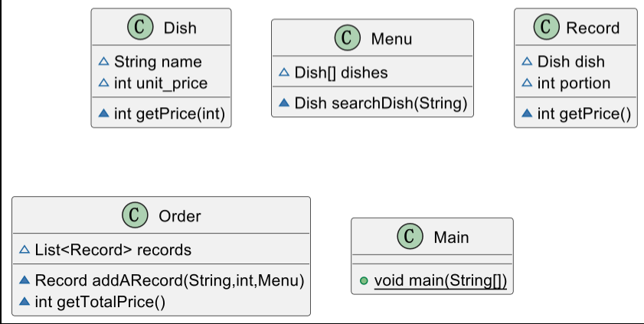Click the getPrice() method in Record
Screen dimensions: 644x324
584,114
